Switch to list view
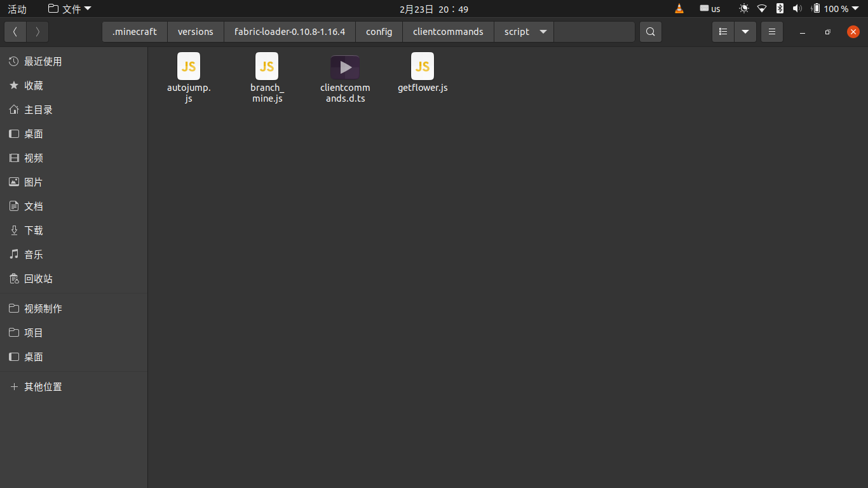Image resolution: width=868 pixels, height=488 pixels. click(x=722, y=31)
